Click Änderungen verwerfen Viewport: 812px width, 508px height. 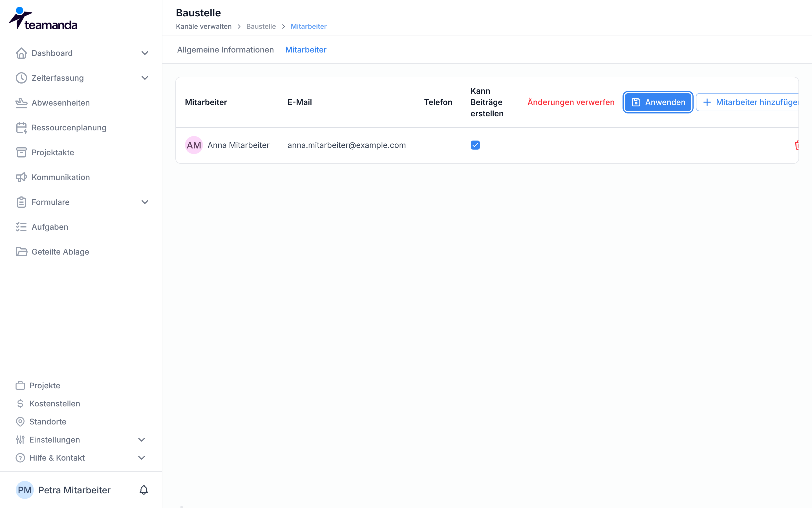571,102
